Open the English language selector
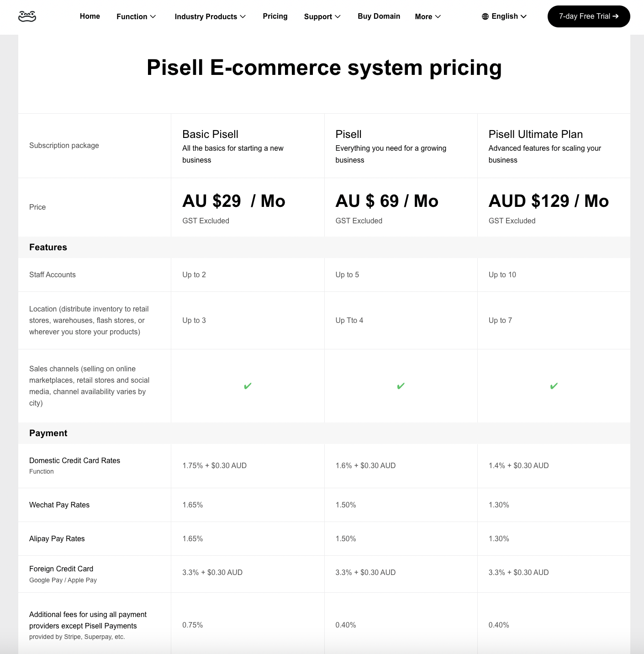 click(x=504, y=16)
